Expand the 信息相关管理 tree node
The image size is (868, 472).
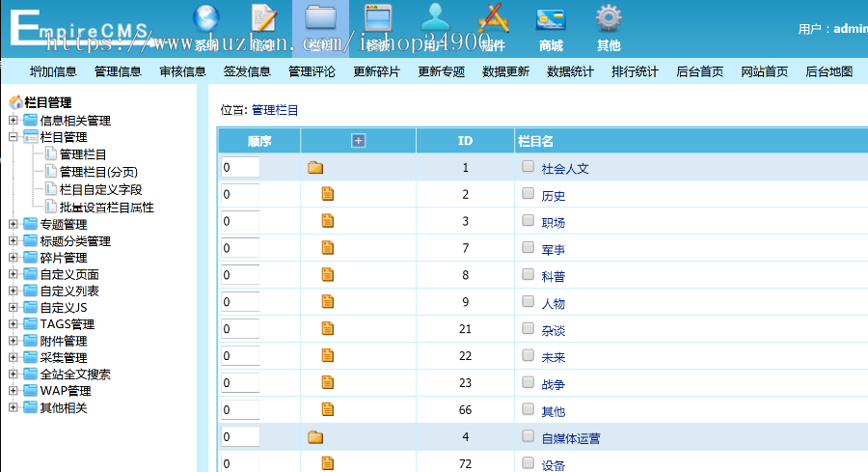pyautogui.click(x=14, y=121)
